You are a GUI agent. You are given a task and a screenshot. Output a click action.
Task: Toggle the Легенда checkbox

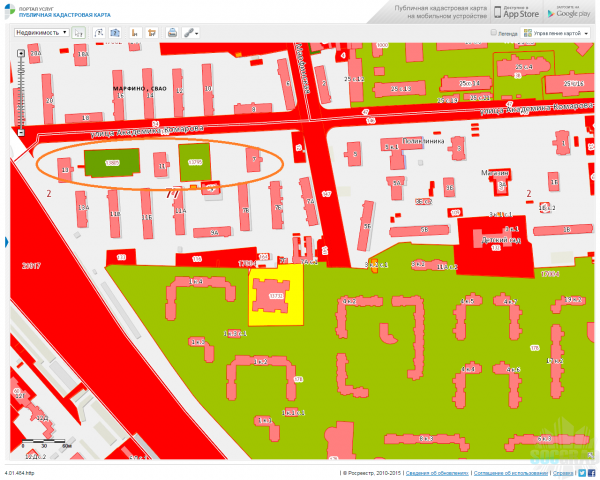(x=493, y=33)
